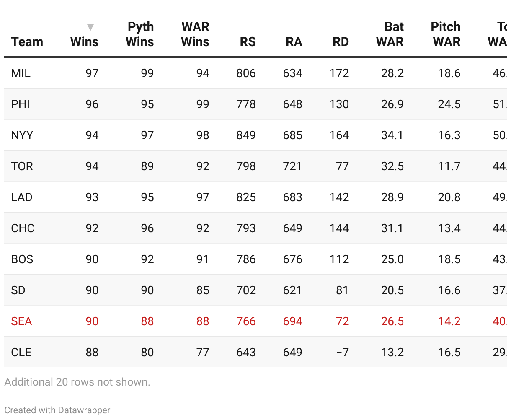Image resolution: width=511 pixels, height=420 pixels.
Task: Click CLE's run differential value −7
Action: tap(342, 352)
